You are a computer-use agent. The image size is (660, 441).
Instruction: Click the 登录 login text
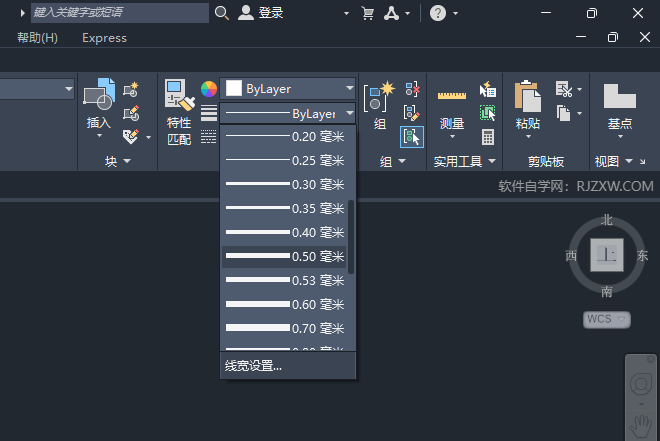pos(271,13)
